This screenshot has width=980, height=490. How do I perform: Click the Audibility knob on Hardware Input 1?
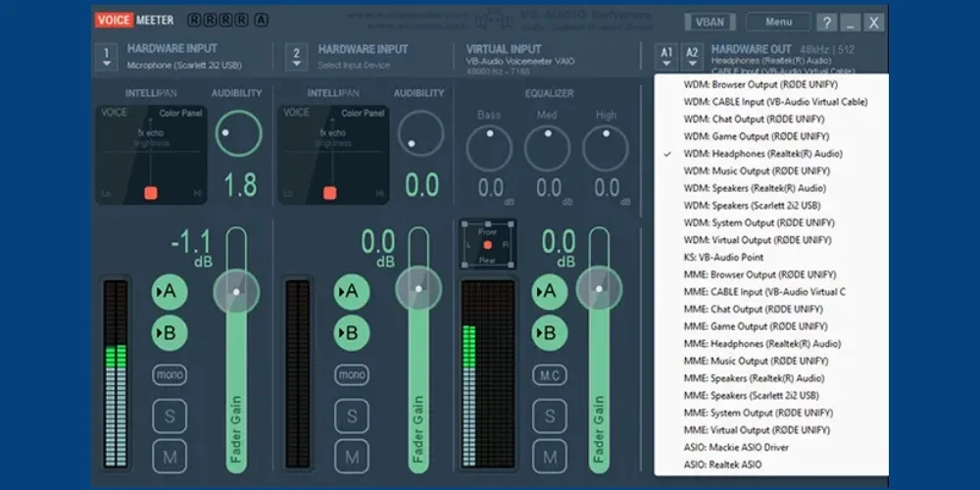(238, 134)
